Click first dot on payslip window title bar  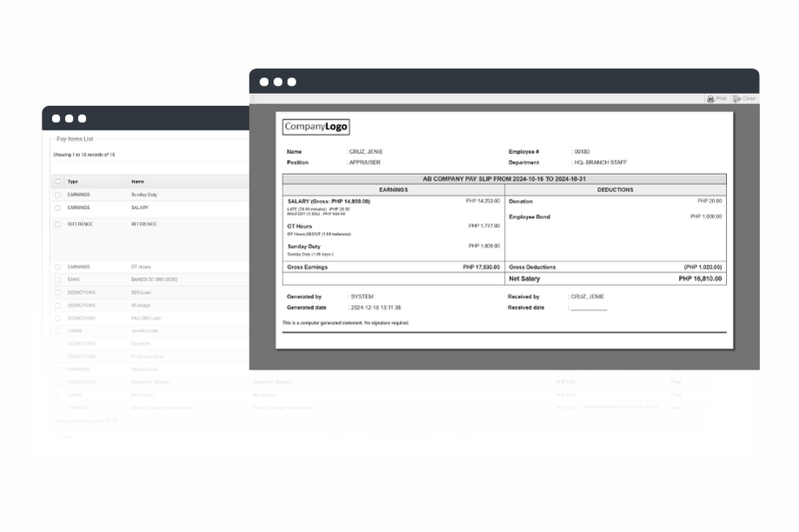point(264,82)
